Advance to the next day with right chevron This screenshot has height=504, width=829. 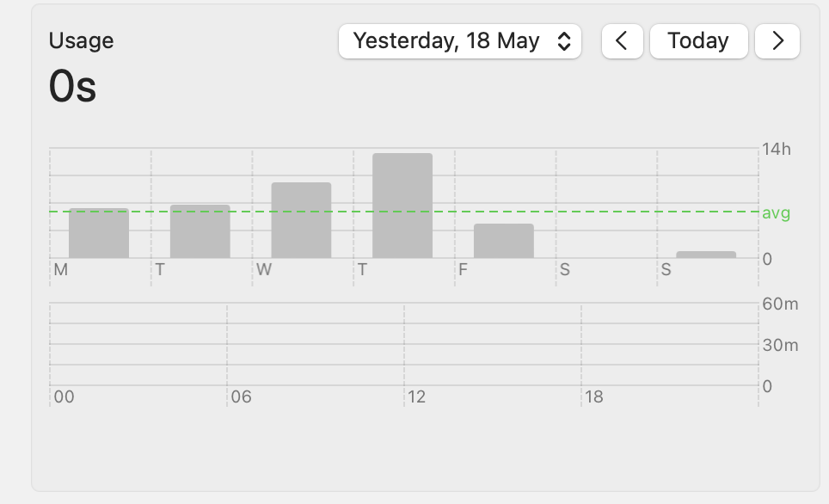click(x=777, y=41)
